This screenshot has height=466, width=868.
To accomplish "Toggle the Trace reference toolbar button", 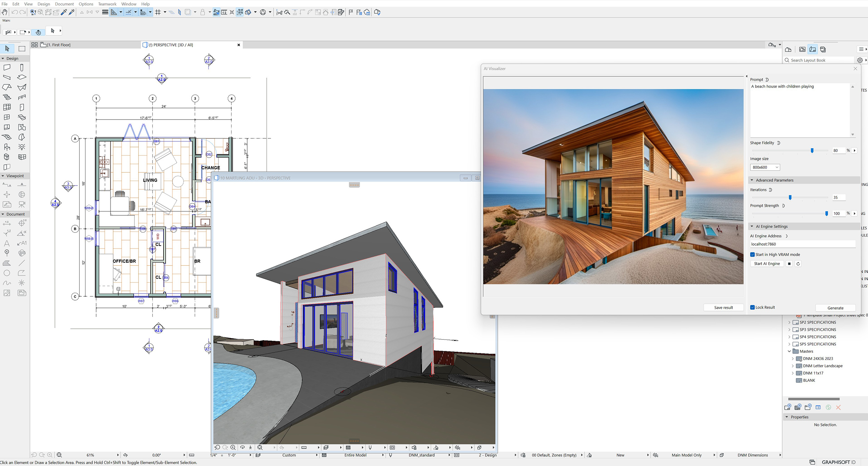I will 188,12.
